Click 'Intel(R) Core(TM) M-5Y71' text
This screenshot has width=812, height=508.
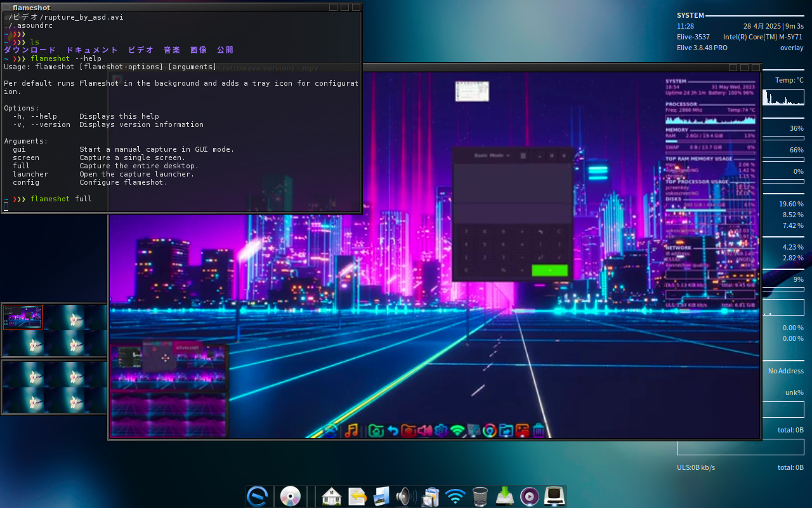(763, 37)
